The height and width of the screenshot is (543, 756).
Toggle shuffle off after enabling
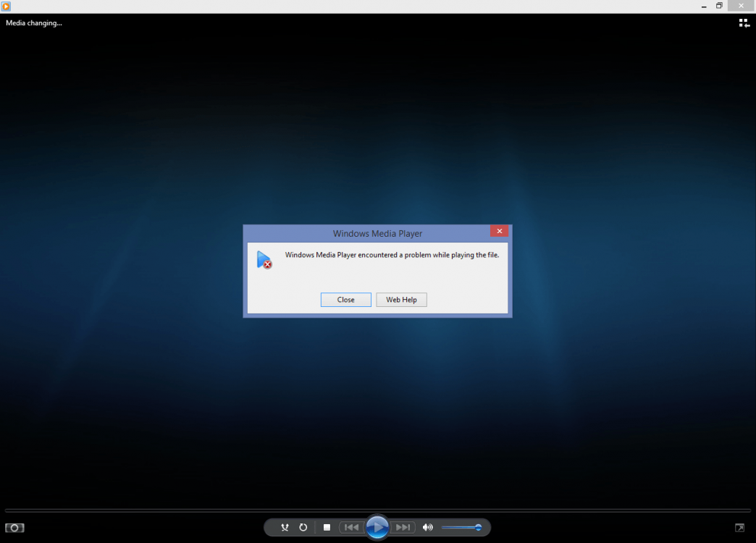pyautogui.click(x=285, y=527)
